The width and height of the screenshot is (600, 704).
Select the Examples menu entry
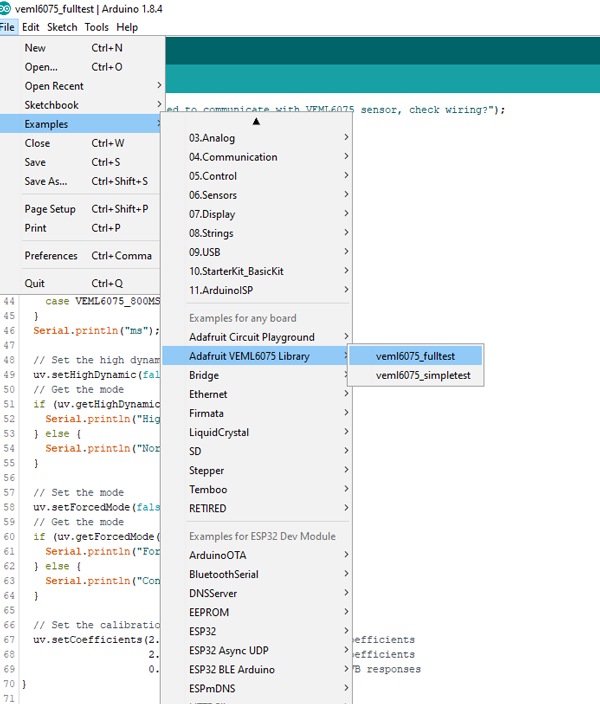coord(80,124)
